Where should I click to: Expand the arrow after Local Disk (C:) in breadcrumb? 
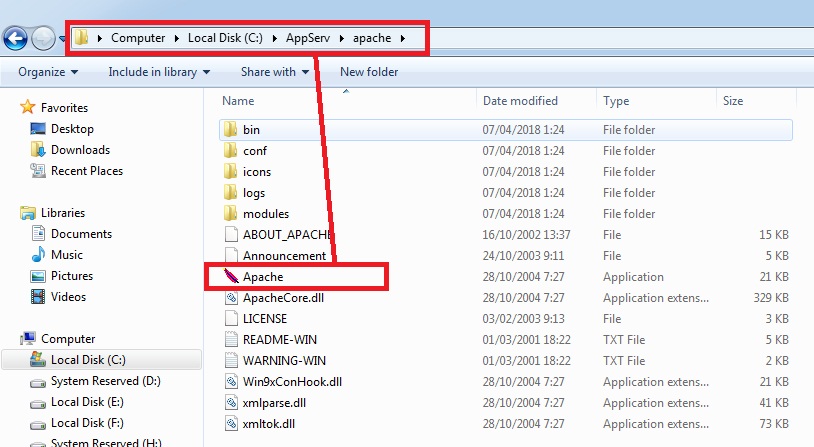[x=274, y=38]
